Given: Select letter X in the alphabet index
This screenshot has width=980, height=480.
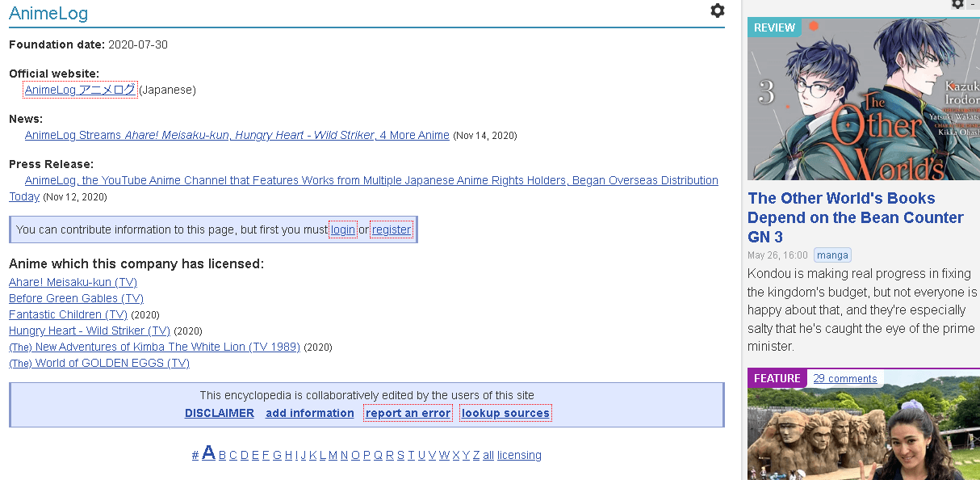Looking at the screenshot, I should point(456,455).
